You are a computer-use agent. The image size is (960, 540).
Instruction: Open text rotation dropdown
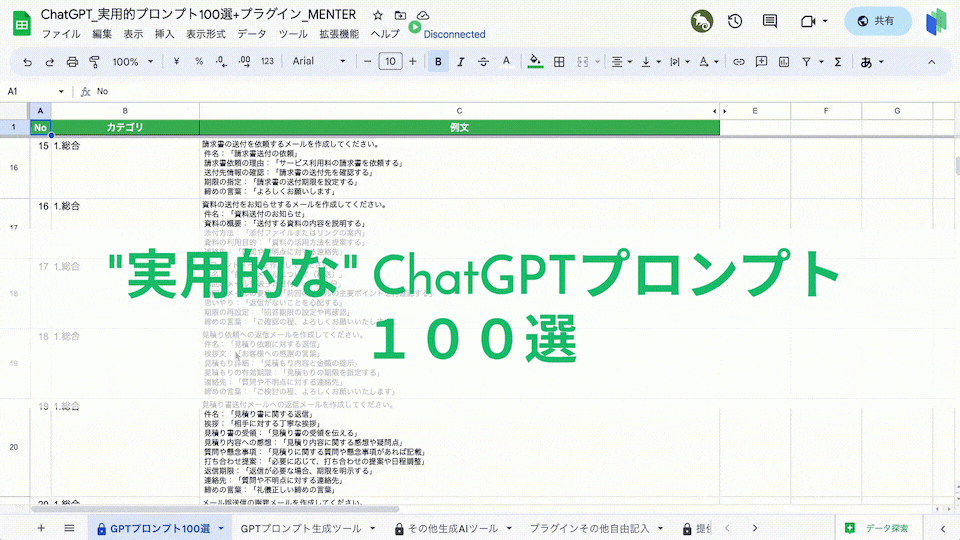(708, 62)
